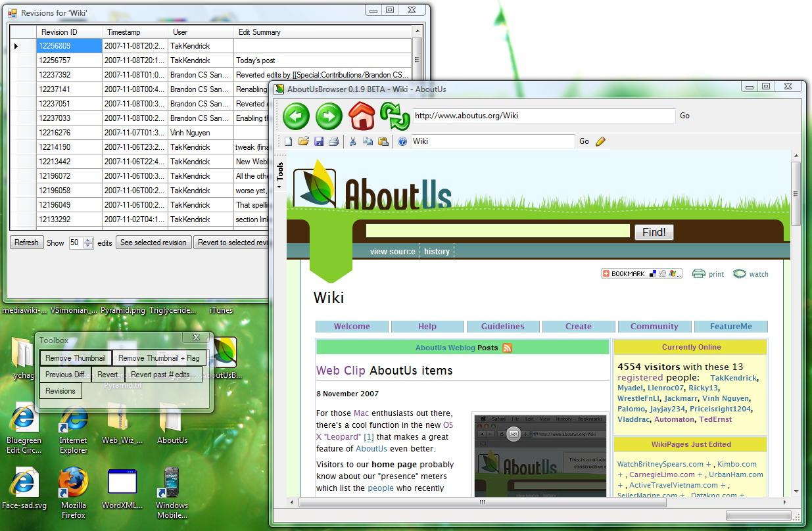This screenshot has width=812, height=531.
Task: Click the Open folder icon in browser toolbar
Action: (x=303, y=141)
